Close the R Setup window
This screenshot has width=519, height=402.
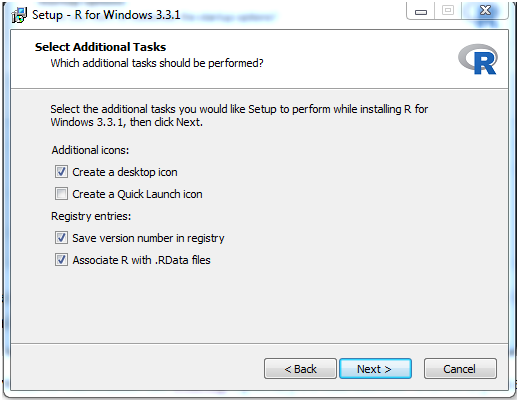click(x=485, y=11)
